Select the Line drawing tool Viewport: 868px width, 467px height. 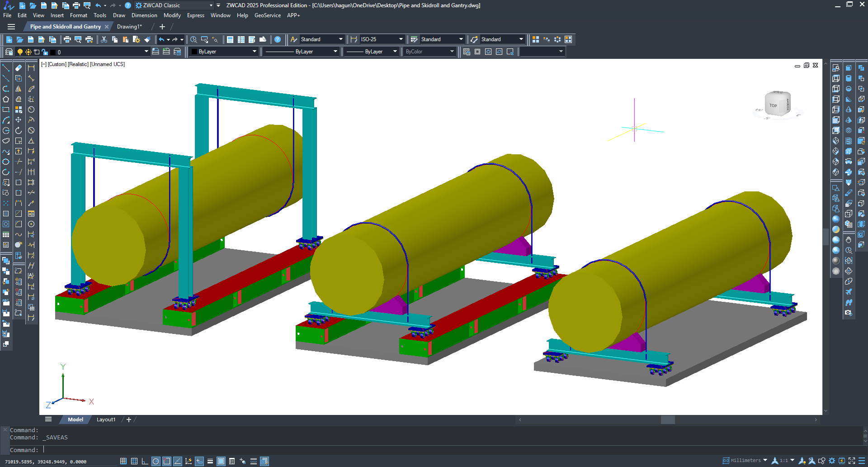(6, 68)
